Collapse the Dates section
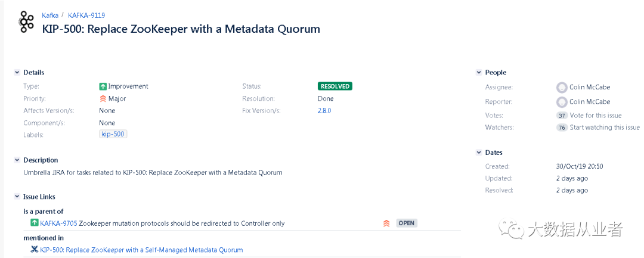Image resolution: width=644 pixels, height=258 pixels. (479, 153)
